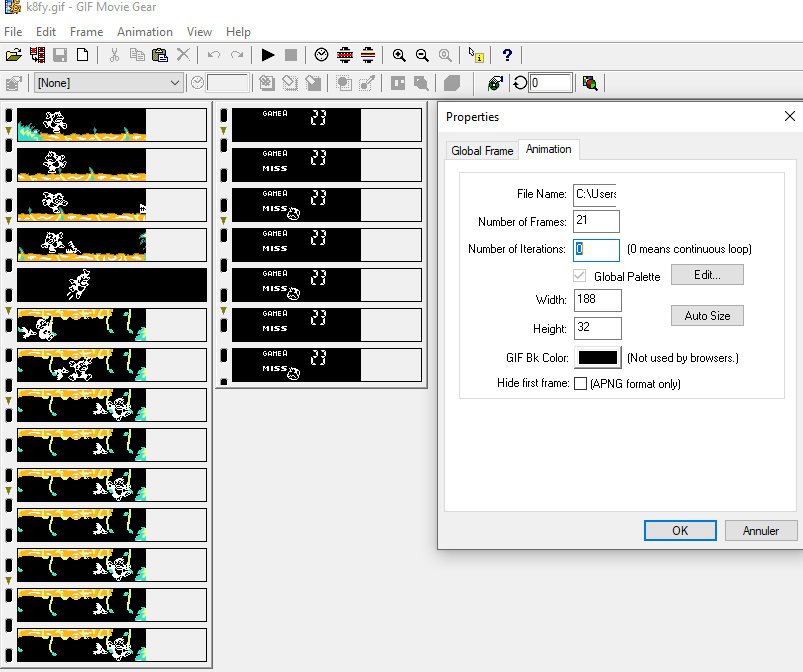Viewport: 803px width, 672px height.
Task: Click the Edit... palette button
Action: [x=707, y=275]
